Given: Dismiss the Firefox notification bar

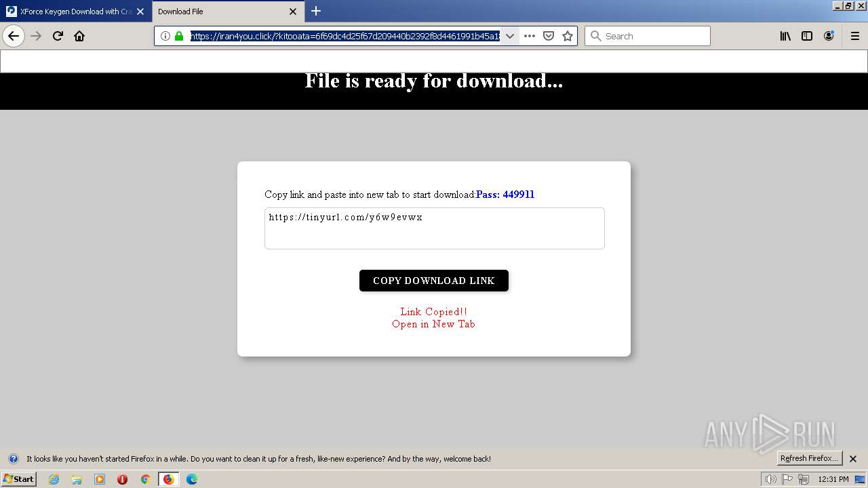Looking at the screenshot, I should (x=853, y=459).
